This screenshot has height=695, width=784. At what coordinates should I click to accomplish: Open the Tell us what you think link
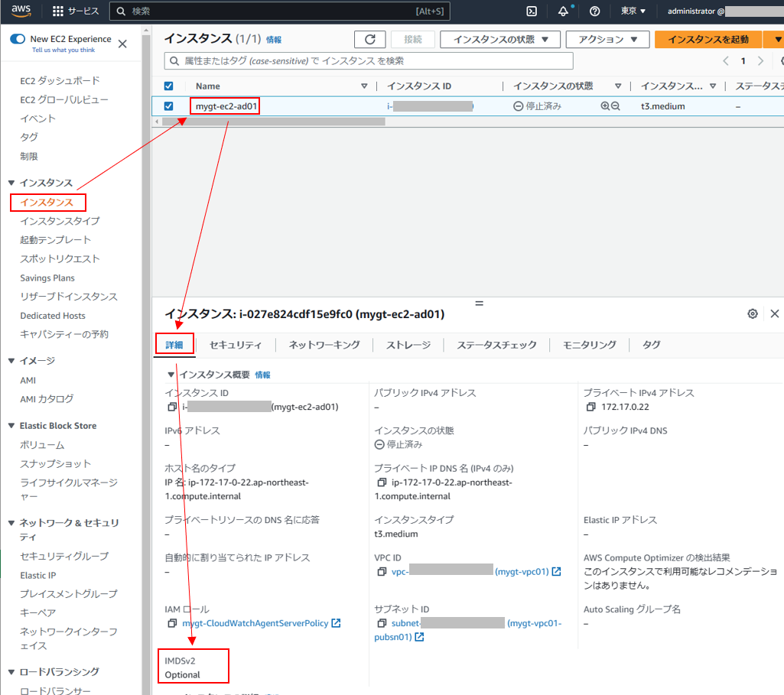click(x=63, y=50)
